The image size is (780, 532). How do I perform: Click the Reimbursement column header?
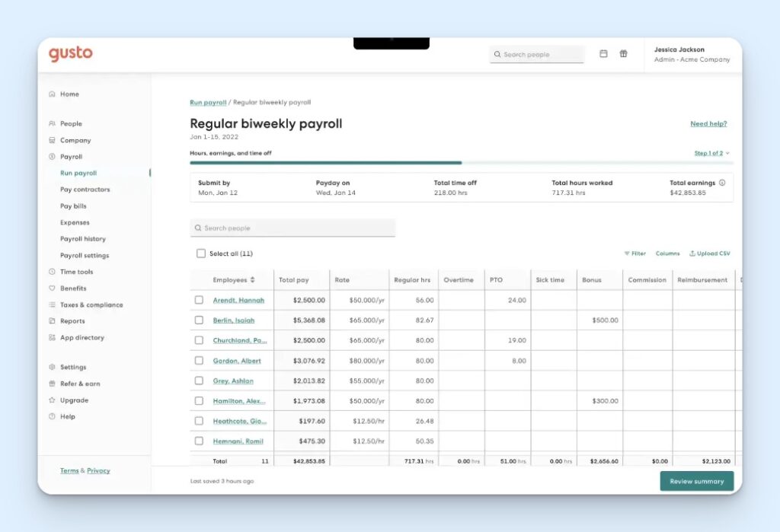[702, 280]
